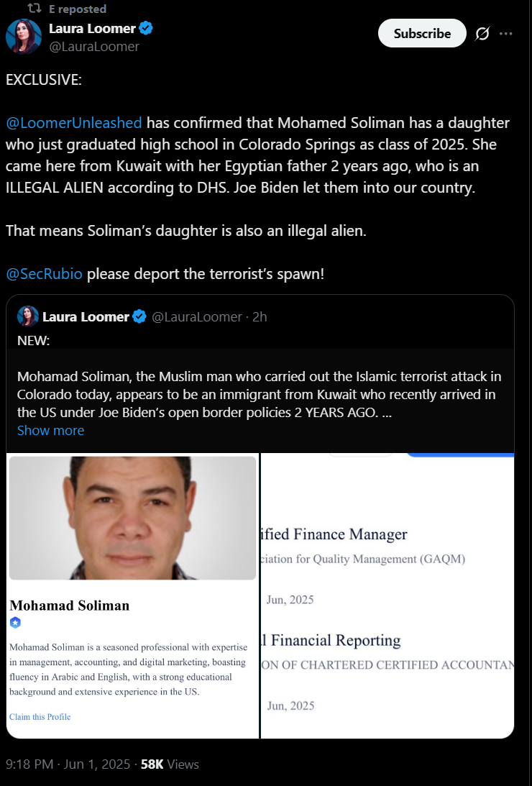This screenshot has width=532, height=786.
Task: Click the 9:18 PM Jun 1, 2025 timestamp
Action: [68, 764]
